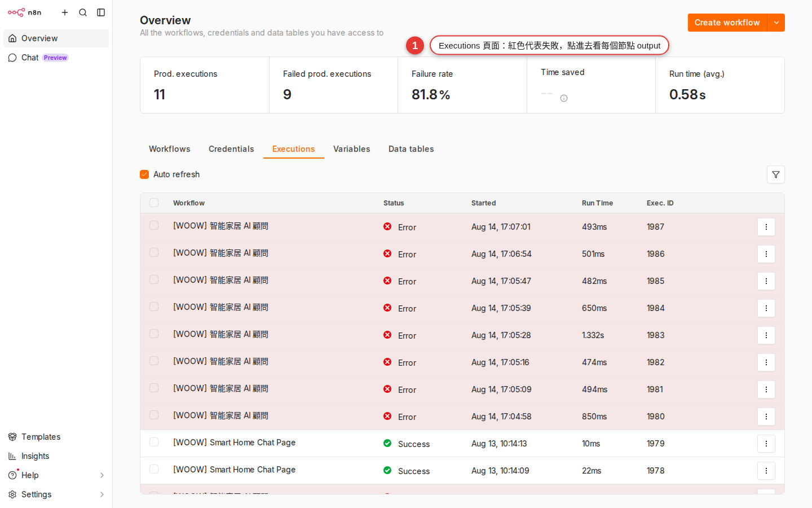The width and height of the screenshot is (812, 508).
Task: Select checkbox for execution 1978
Action: (154, 469)
